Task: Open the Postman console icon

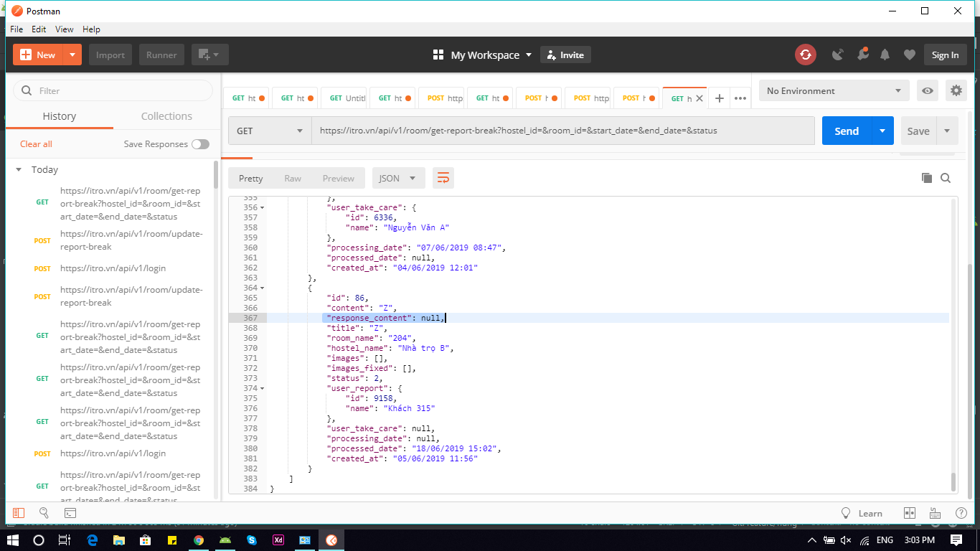Action: tap(70, 513)
